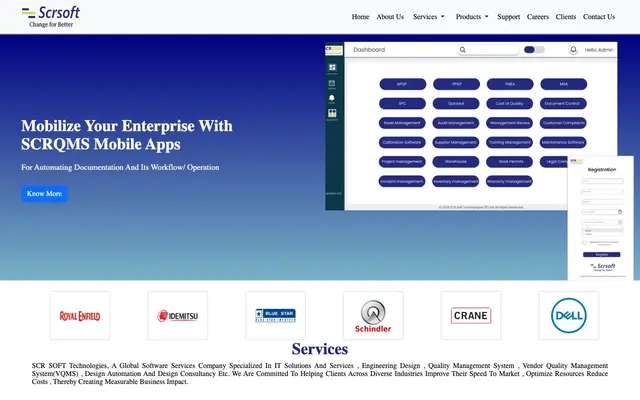Viewport: 640px width, 400px height.
Task: Click the magnifier icon in dashboard search
Action: [x=462, y=50]
